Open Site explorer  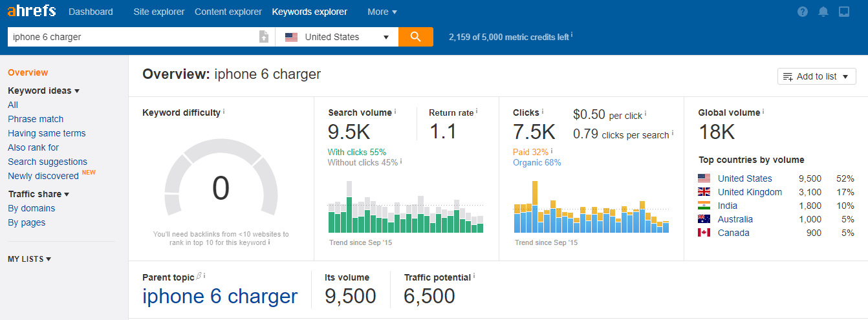point(158,12)
